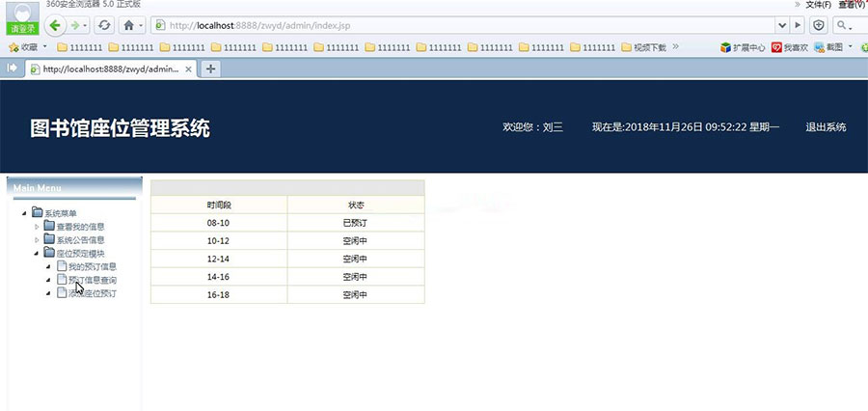Click the 欢迎您：刘三 greeting text
Screen dimensions: 868x411
(532, 127)
